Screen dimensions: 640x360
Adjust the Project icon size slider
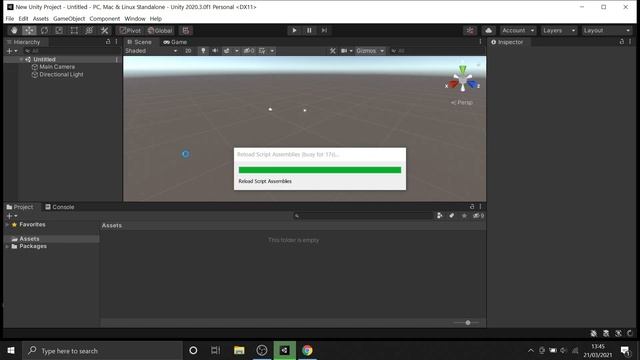tap(467, 322)
